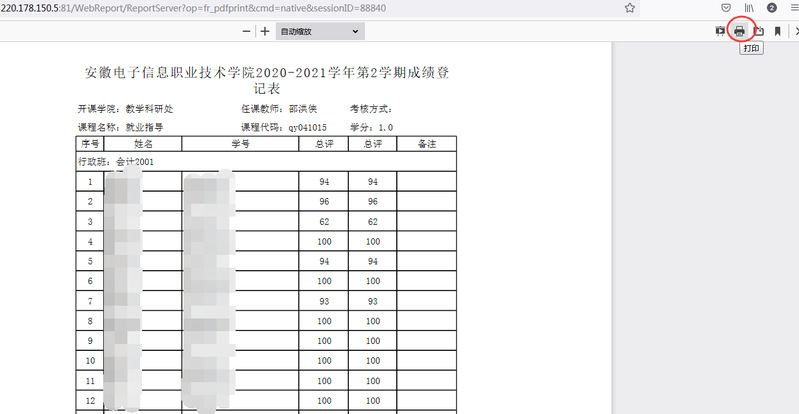Click the 姓名 column header
Screen dimensions: 799x414
coord(143,144)
